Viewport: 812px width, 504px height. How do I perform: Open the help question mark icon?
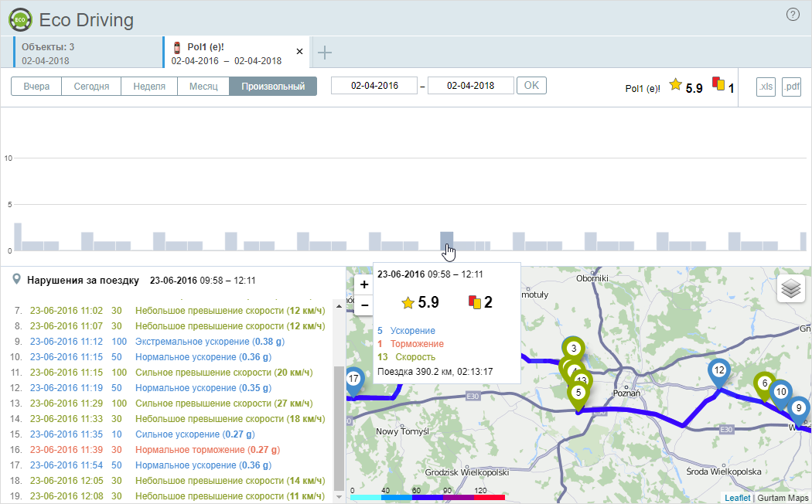point(793,15)
